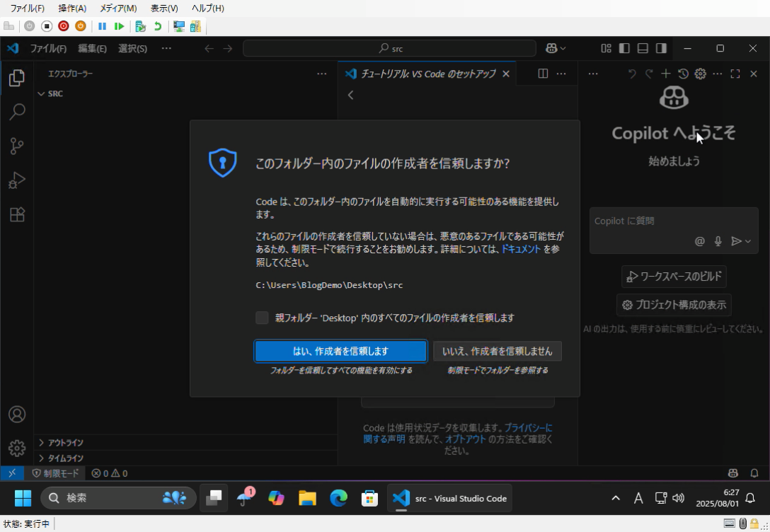
Task: Open the ドキュメント link in dialog
Action: [x=521, y=249]
